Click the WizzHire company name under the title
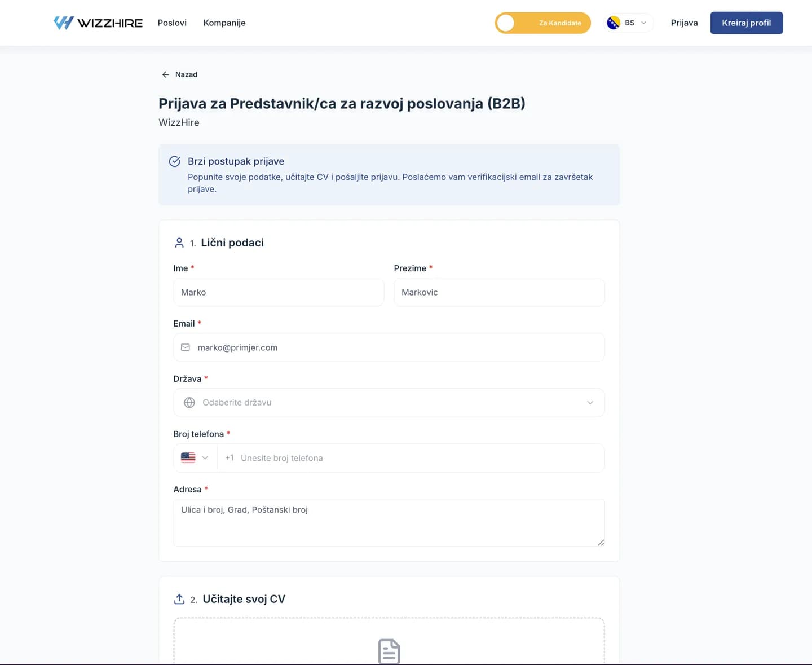Screen dimensions: 812x665 pyautogui.click(x=179, y=122)
